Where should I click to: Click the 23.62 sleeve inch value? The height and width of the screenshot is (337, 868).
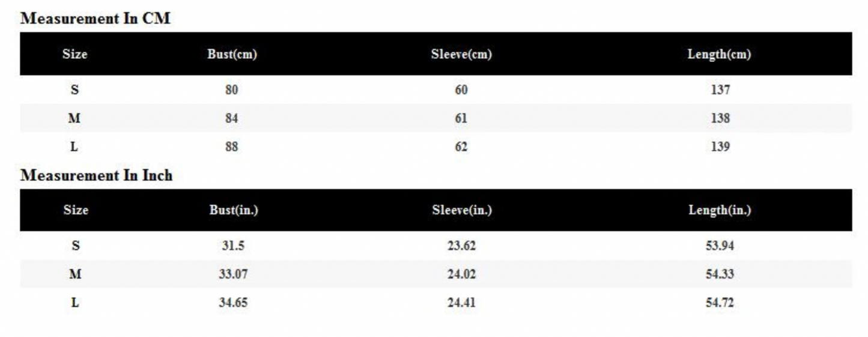point(461,246)
